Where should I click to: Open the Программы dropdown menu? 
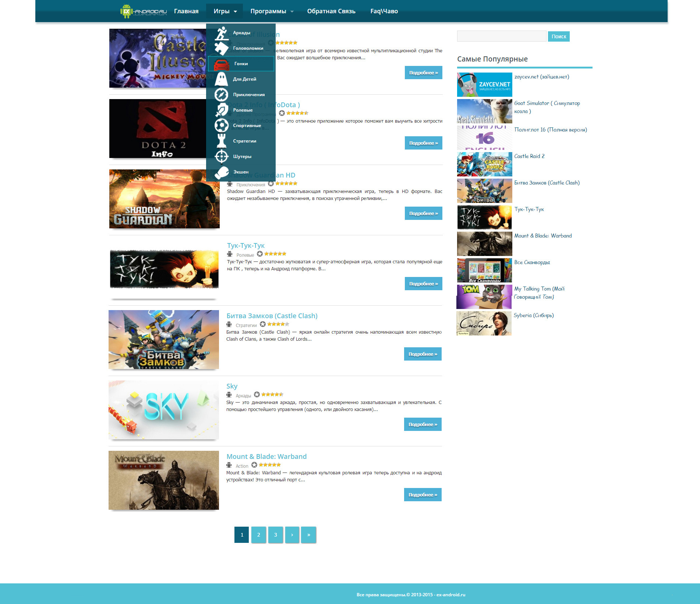(272, 11)
